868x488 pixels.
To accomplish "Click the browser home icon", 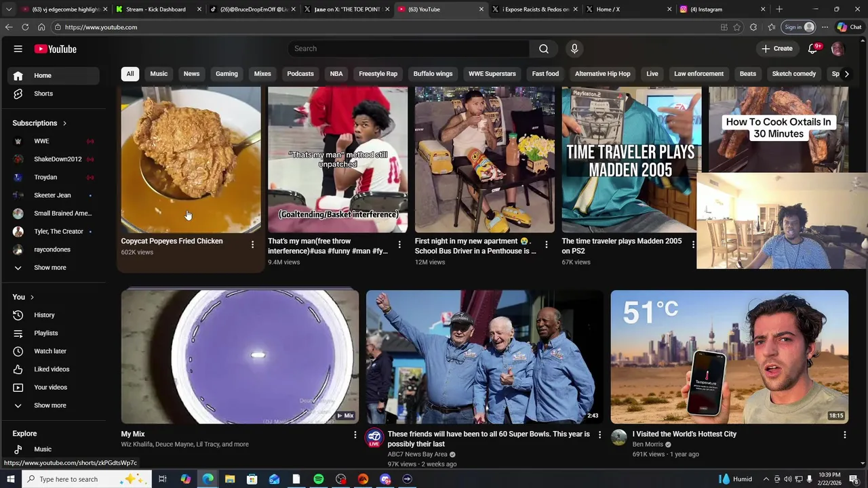I will click(41, 27).
